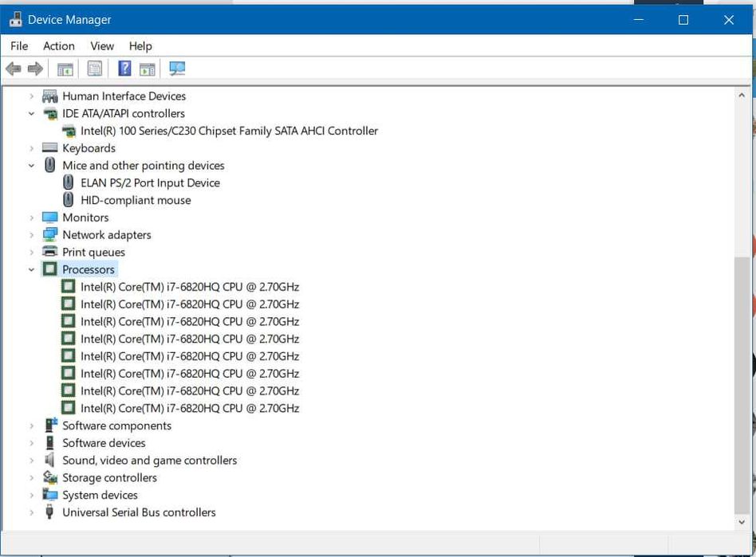The height and width of the screenshot is (557, 756).
Task: Collapse the Processors node
Action: point(31,270)
